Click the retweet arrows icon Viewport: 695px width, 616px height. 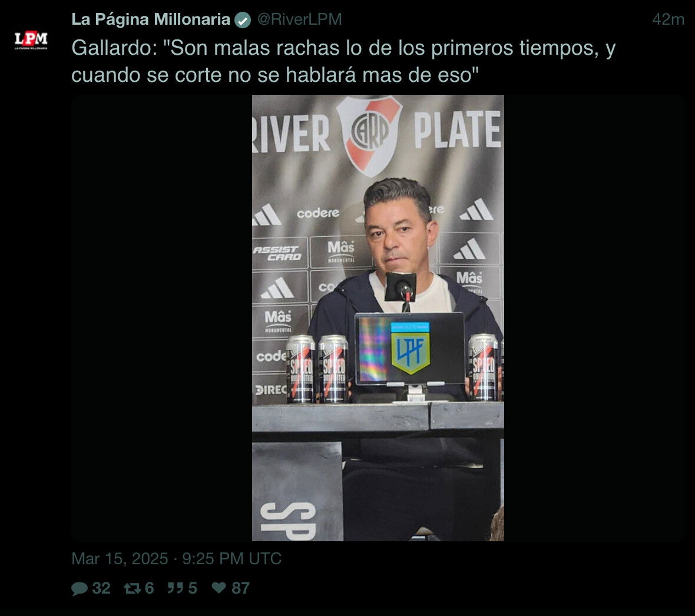[x=132, y=588]
